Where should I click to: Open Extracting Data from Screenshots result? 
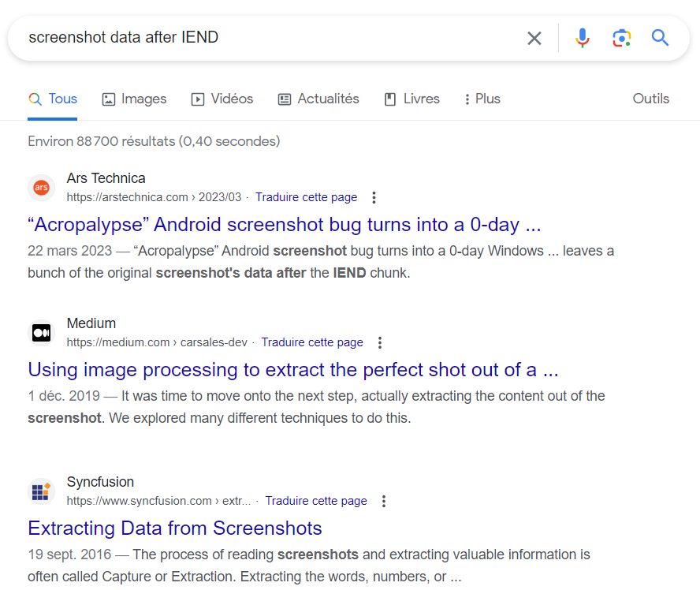[175, 528]
